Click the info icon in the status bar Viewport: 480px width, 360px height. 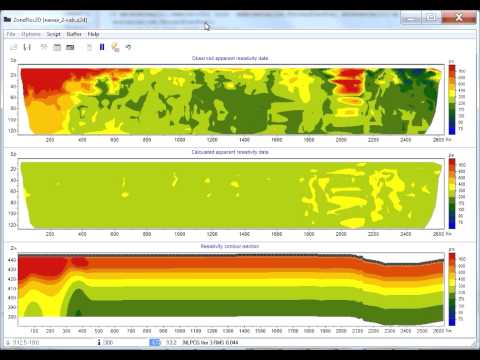point(99,342)
